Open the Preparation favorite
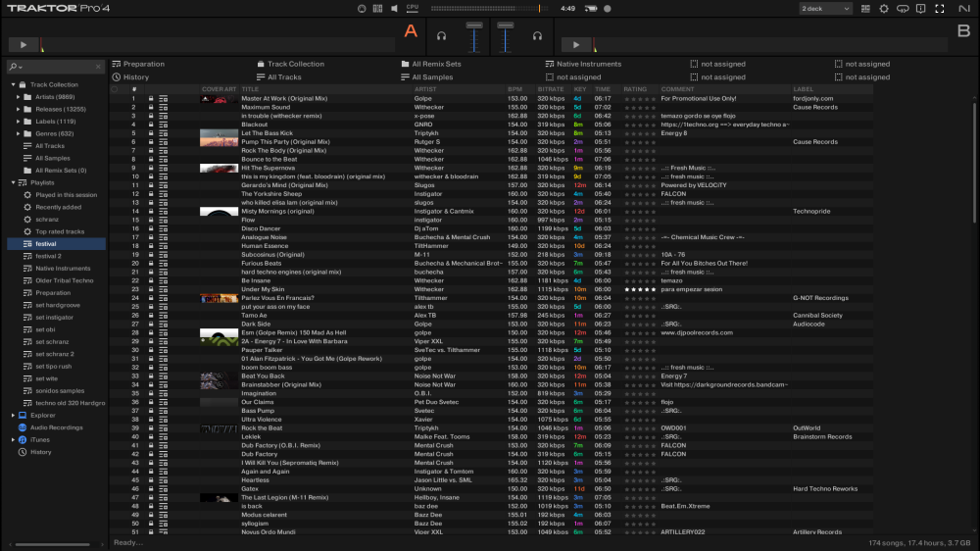 (138, 64)
